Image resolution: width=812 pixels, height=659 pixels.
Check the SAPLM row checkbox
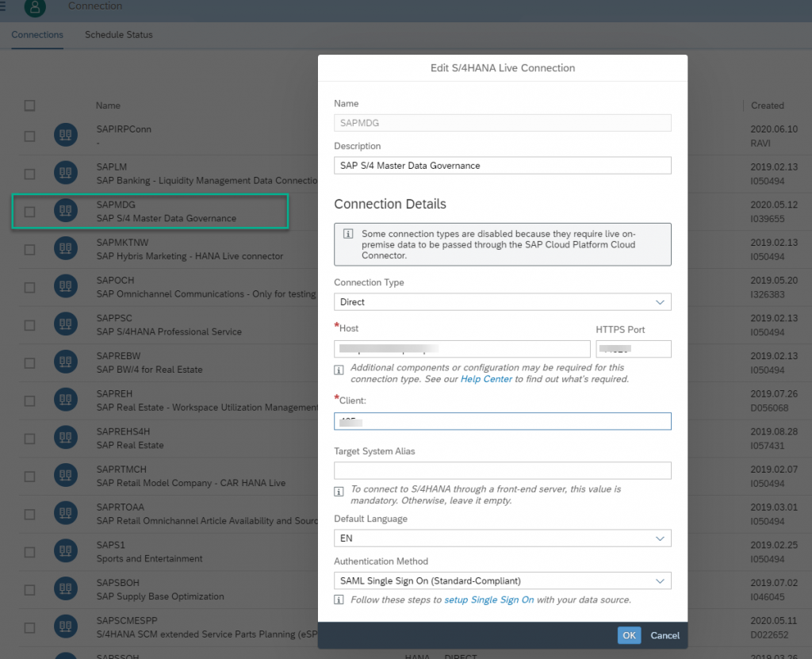point(29,174)
